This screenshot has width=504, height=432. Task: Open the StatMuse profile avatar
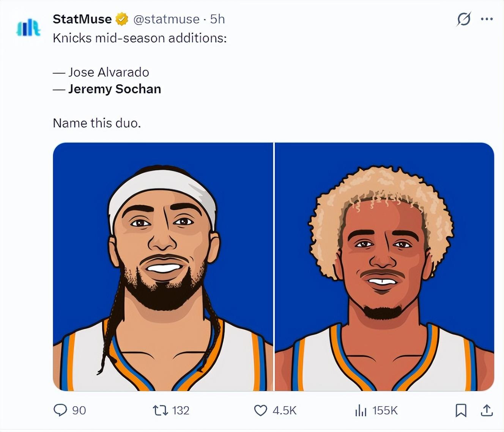pyautogui.click(x=28, y=28)
